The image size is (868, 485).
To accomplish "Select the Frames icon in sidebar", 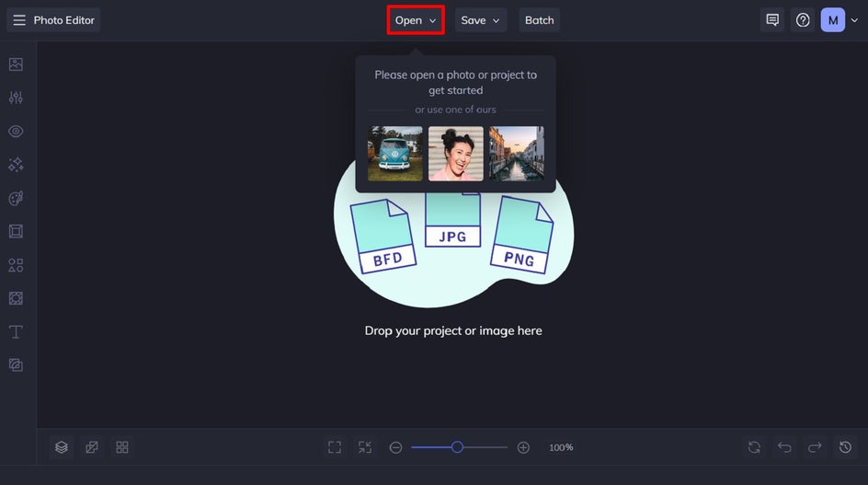I will (x=16, y=232).
